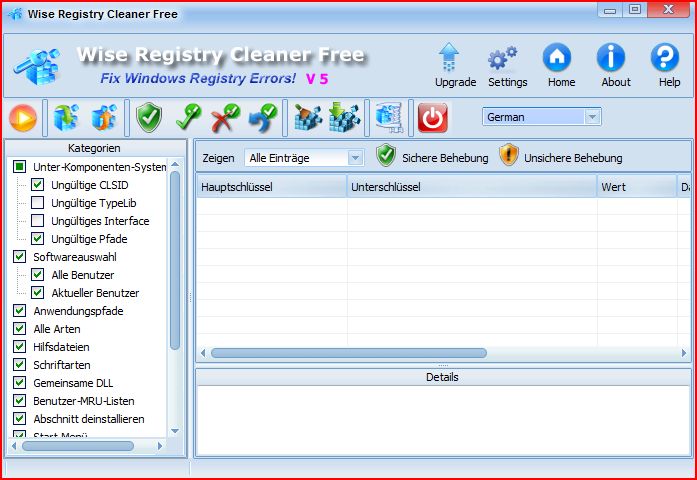
Task: Toggle Abschnitt deinstallieren checkbox
Action: coord(20,419)
